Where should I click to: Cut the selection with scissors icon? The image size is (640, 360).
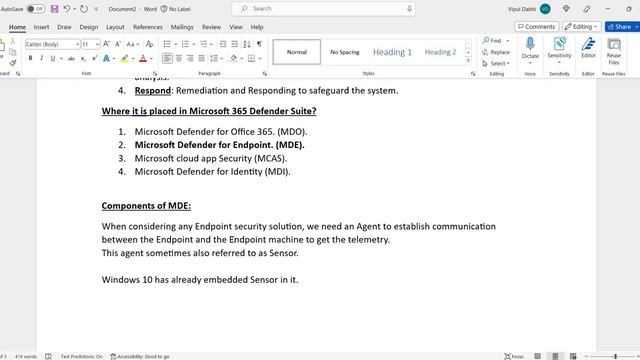pyautogui.click(x=13, y=41)
